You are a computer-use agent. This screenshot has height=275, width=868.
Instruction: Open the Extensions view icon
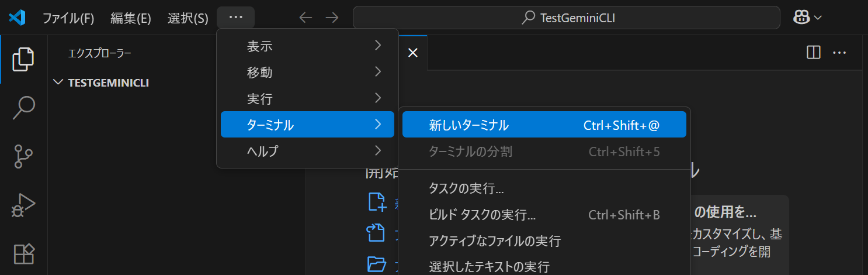[23, 254]
